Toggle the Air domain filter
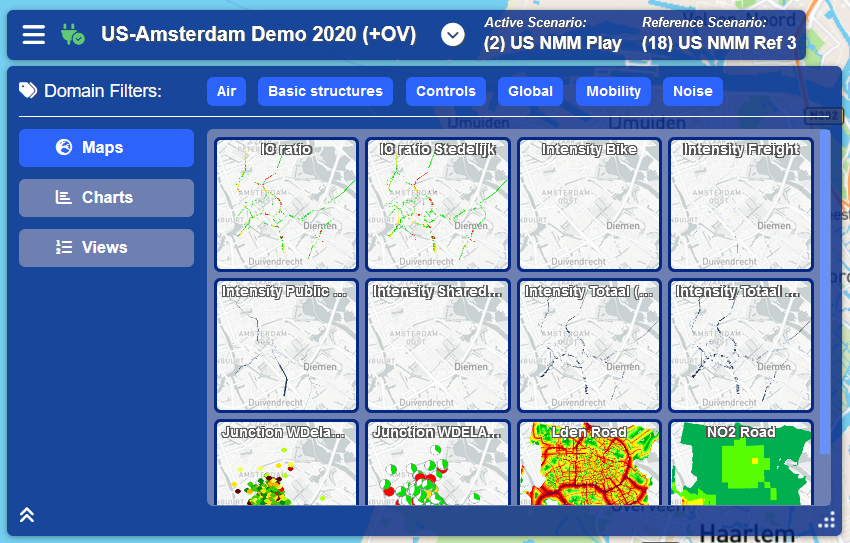 pos(227,91)
